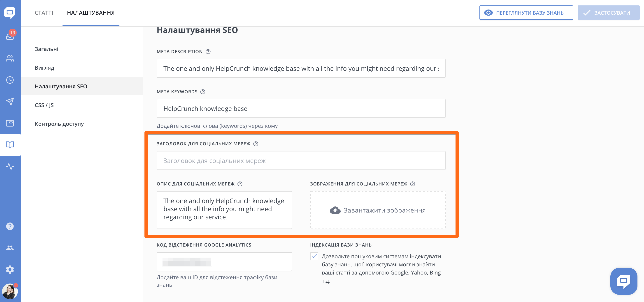Show Meta Description help tooltip
The image size is (644, 302).
208,52
